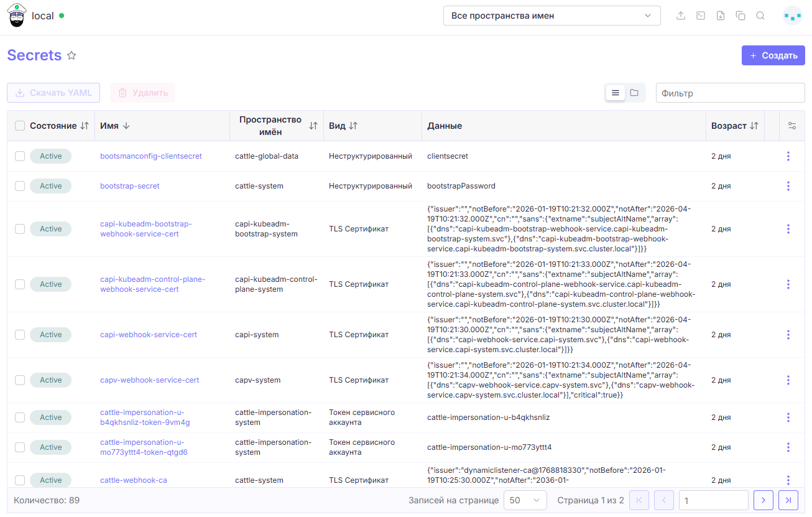Click the page number input field
Image resolution: width=812 pixels, height=517 pixels.
click(714, 500)
